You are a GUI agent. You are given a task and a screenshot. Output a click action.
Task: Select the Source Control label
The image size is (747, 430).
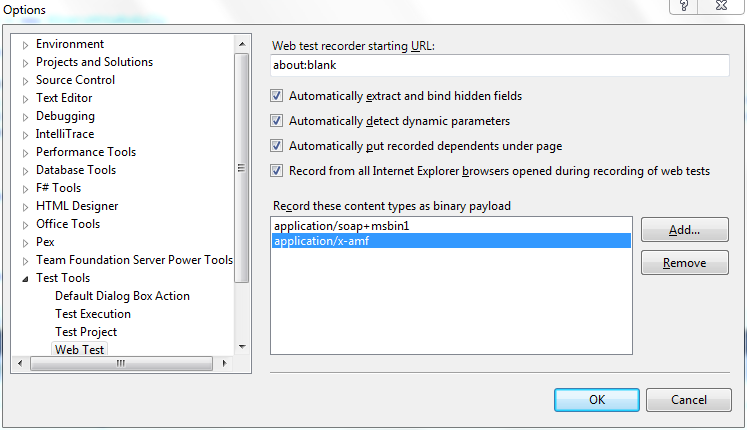tap(75, 80)
